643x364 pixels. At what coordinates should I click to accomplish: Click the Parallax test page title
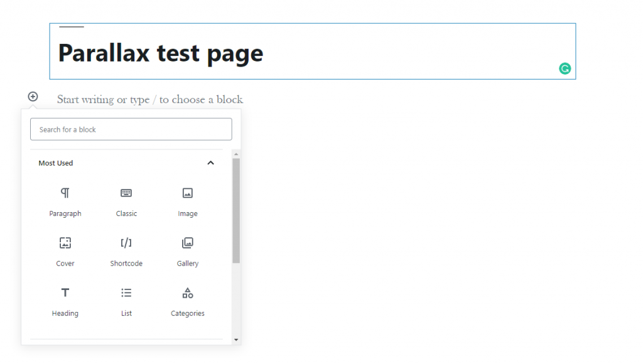coord(161,53)
